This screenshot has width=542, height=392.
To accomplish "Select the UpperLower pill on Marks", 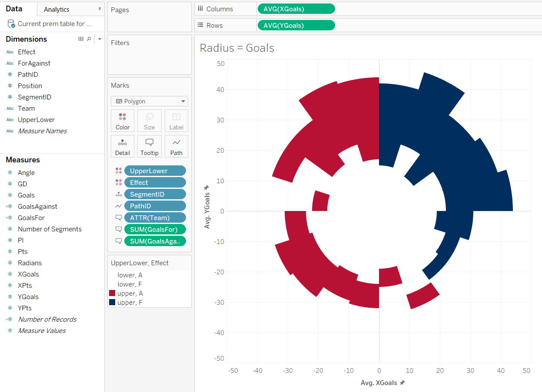I will (155, 171).
